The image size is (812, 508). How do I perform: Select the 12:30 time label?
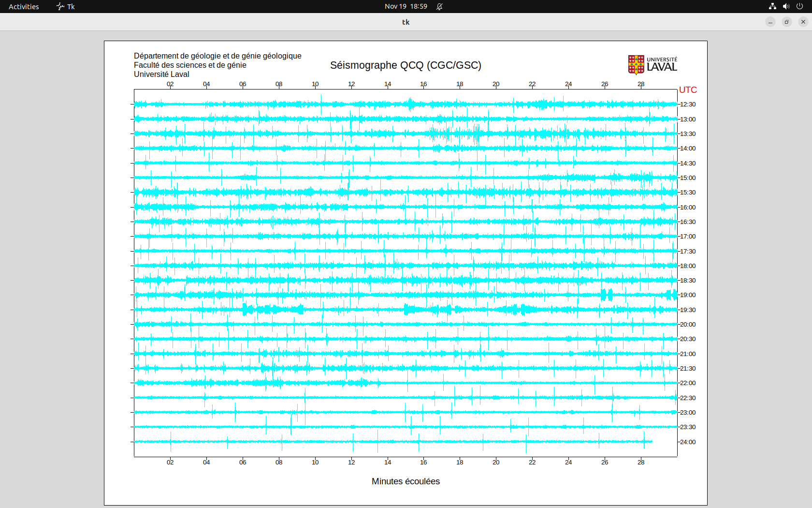(x=688, y=105)
